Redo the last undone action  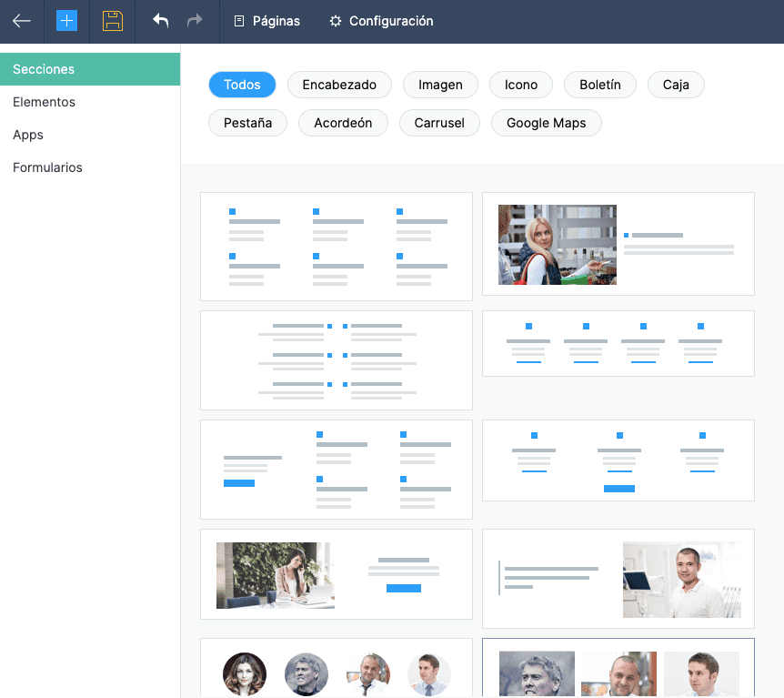[195, 21]
